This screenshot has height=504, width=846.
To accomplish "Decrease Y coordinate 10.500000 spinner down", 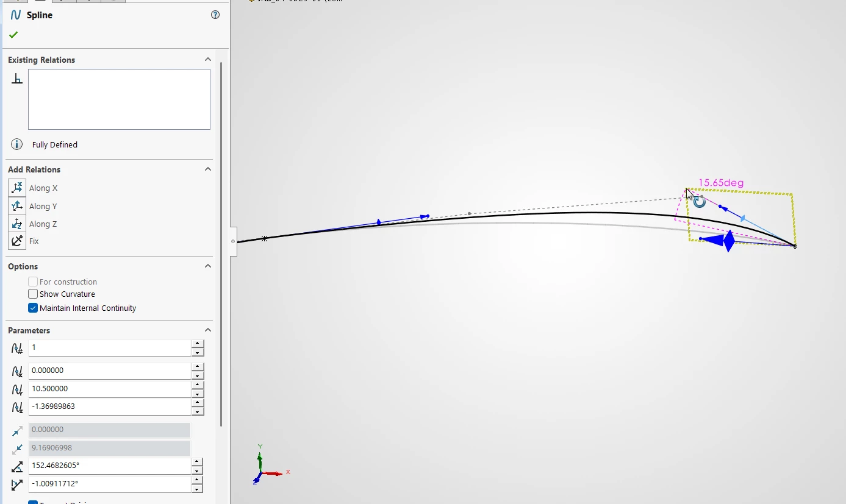I will (x=197, y=393).
